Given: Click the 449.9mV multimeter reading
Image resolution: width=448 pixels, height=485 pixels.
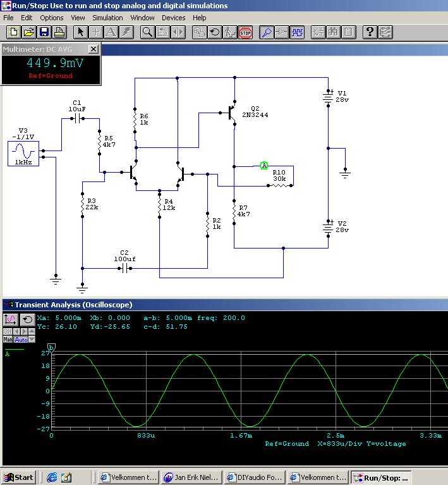Looking at the screenshot, I should coord(55,63).
